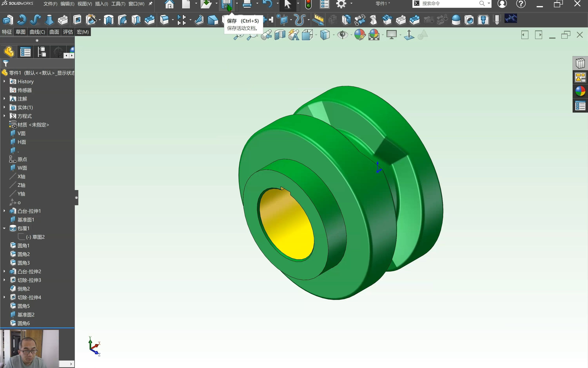Open the Design Library task pane
This screenshot has height=368, width=588.
580,63
